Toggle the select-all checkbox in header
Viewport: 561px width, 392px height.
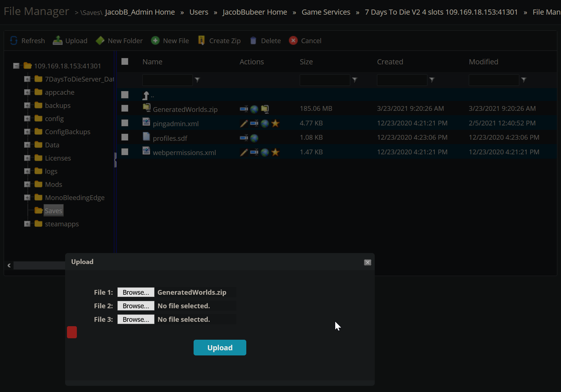click(125, 61)
